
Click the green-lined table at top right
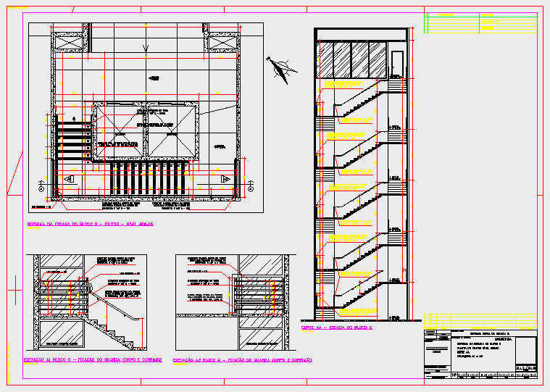coord(480,22)
